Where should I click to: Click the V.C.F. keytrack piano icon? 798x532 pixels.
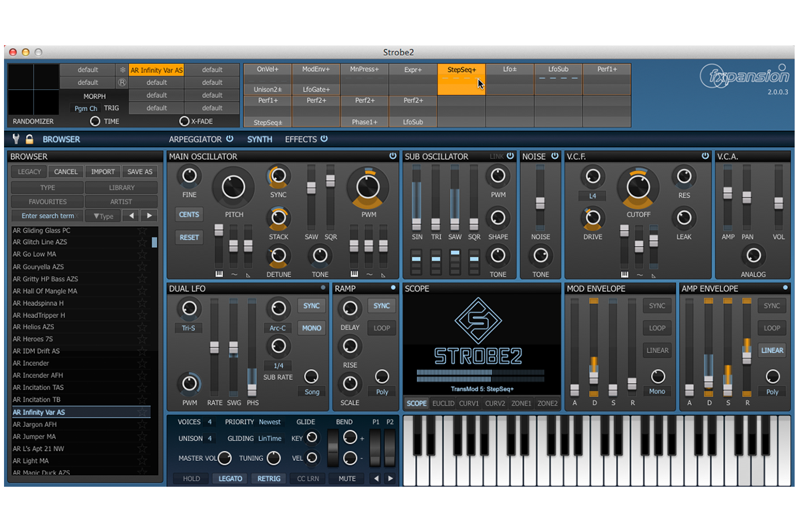click(624, 274)
